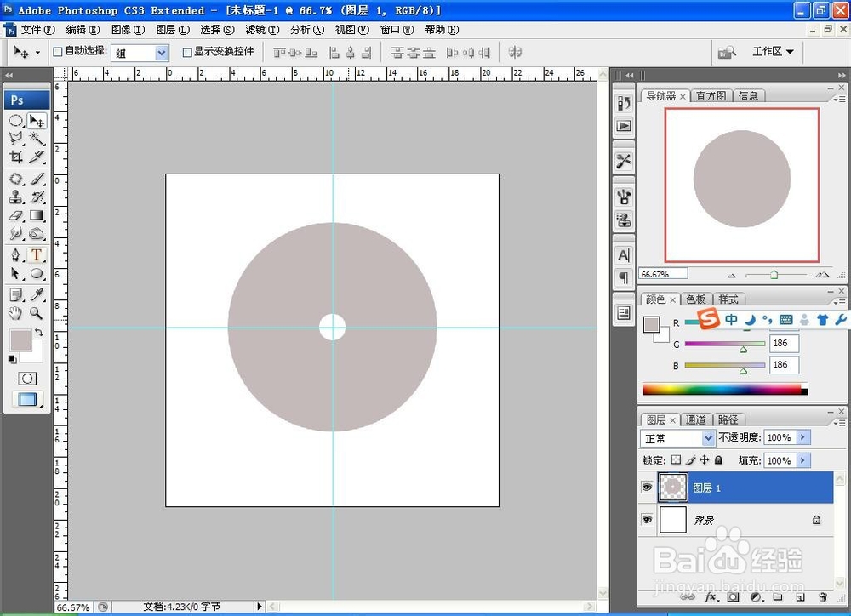Open the 文件(F) menu

pos(38,29)
